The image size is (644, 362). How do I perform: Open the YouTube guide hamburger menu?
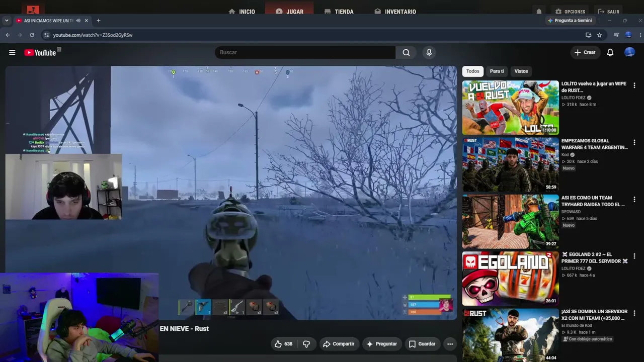pos(12,52)
